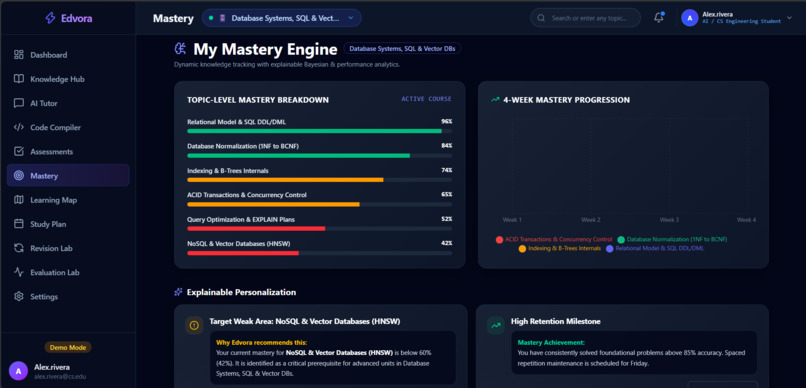The height and width of the screenshot is (388, 806).
Task: Toggle Relational Model & SQL DDL/DML legend entry
Action: 654,249
